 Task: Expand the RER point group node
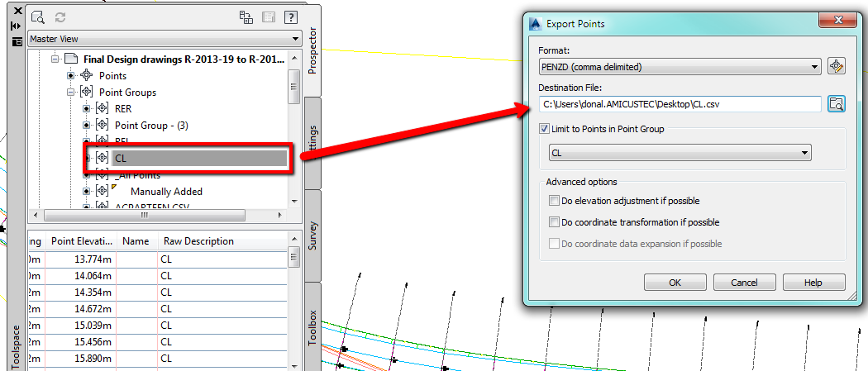86,109
